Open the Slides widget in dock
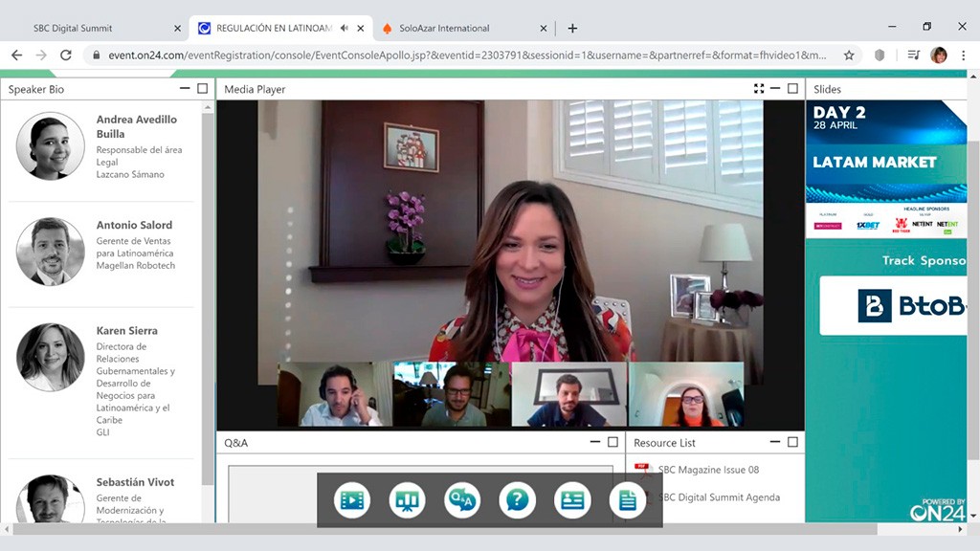 click(407, 499)
